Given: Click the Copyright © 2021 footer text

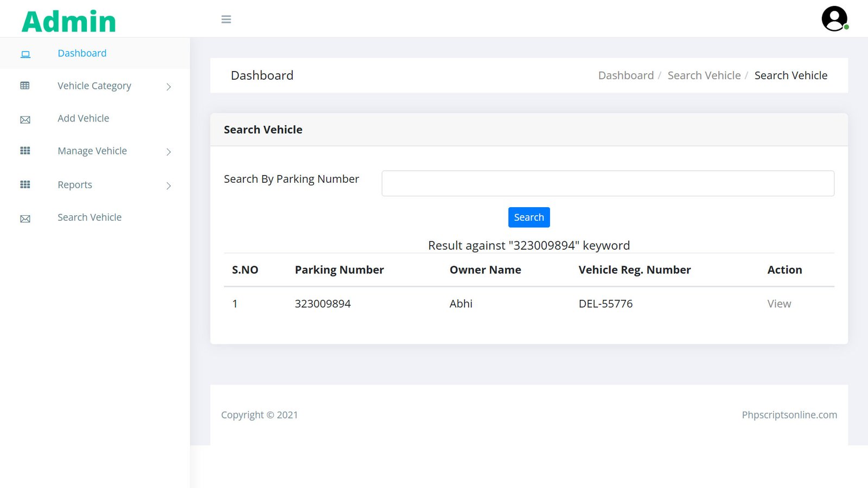Looking at the screenshot, I should pos(259,415).
